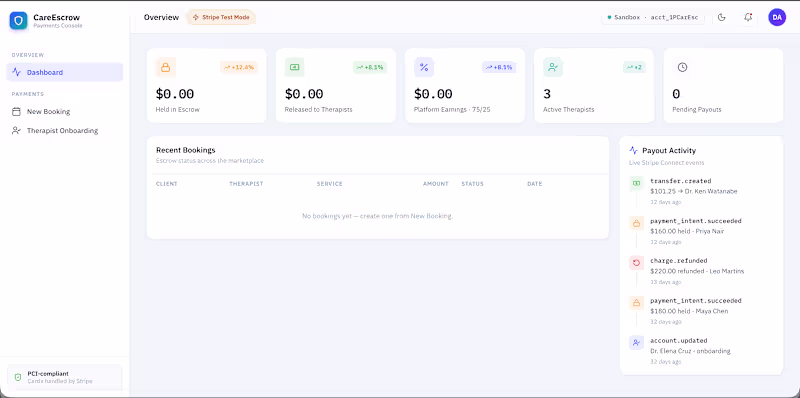Click 'Live Stripe Connect events' subtitle
This screenshot has height=398, width=800.
tap(666, 163)
